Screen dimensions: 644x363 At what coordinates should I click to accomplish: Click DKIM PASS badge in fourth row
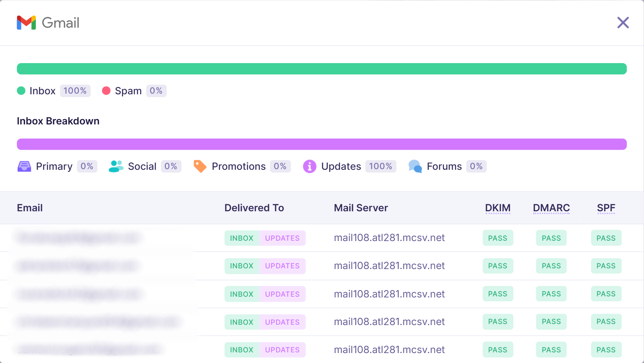(x=498, y=322)
